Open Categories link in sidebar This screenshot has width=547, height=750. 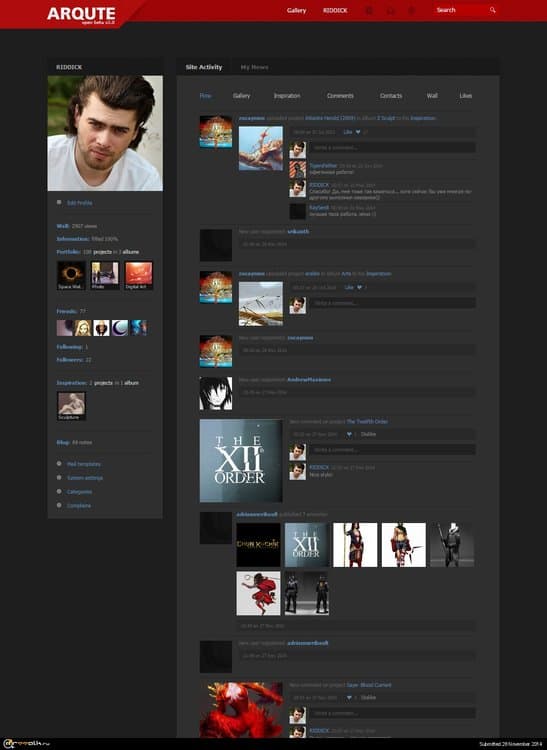click(79, 492)
